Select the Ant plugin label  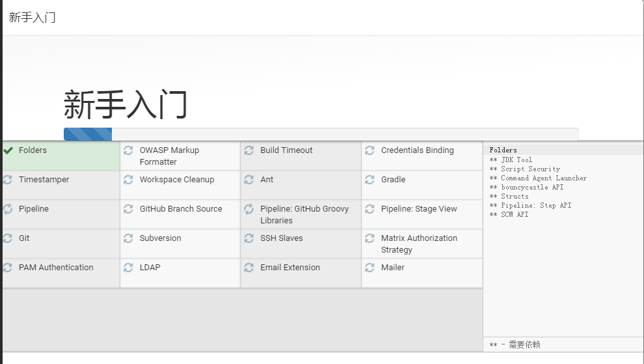pyautogui.click(x=267, y=179)
